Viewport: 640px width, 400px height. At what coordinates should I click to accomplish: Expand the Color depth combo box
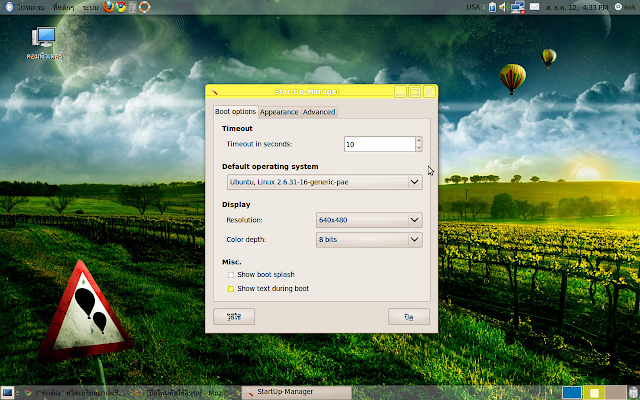[x=369, y=240]
